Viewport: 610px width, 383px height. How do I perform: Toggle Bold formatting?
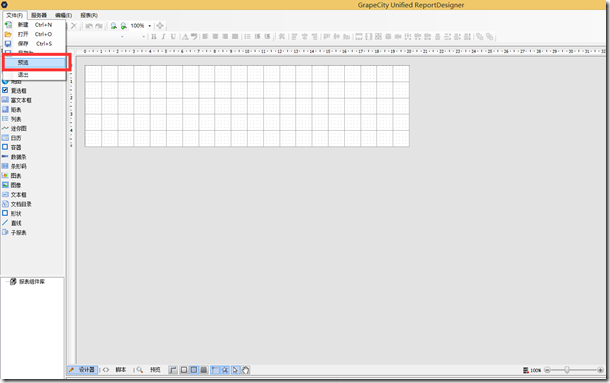pos(154,37)
